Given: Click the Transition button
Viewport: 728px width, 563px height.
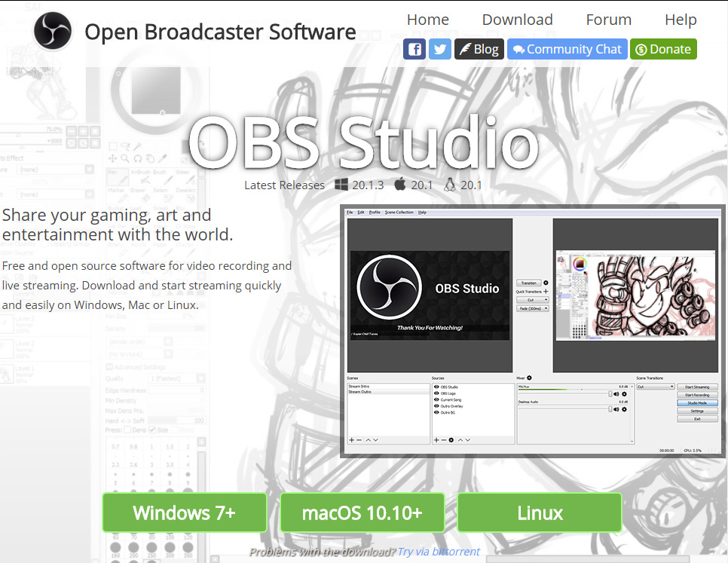Looking at the screenshot, I should coord(529,283).
